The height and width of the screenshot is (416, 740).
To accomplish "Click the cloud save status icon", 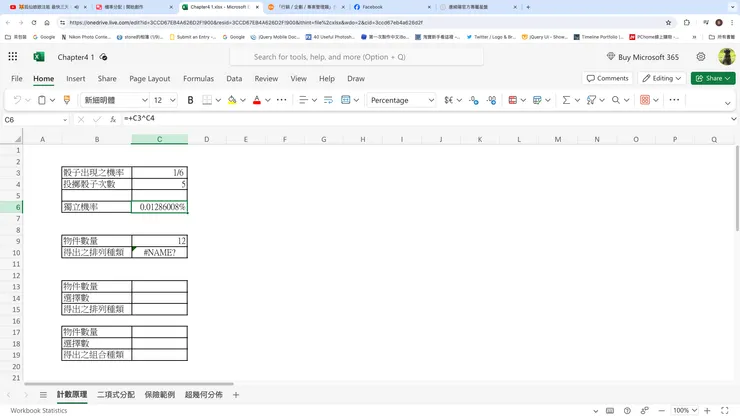I will [103, 57].
